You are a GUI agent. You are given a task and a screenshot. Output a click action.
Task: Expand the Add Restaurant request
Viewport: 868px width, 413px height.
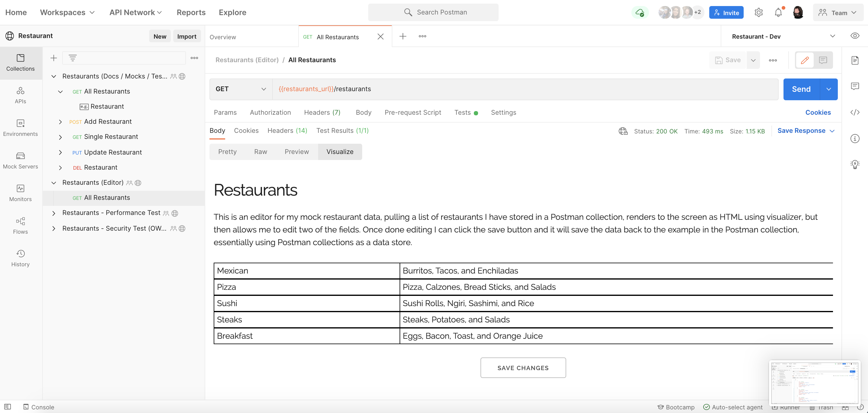pyautogui.click(x=60, y=122)
